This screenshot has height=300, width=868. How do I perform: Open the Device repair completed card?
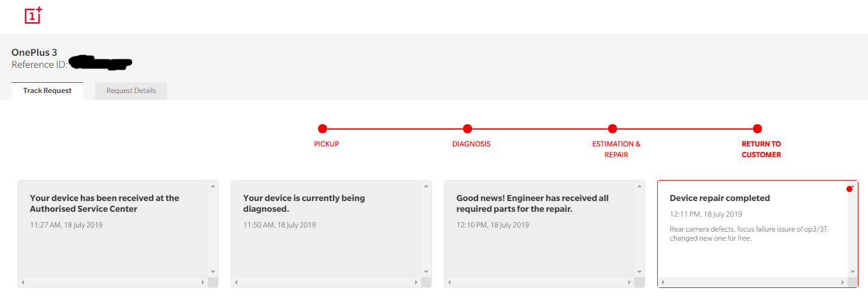pyautogui.click(x=758, y=234)
